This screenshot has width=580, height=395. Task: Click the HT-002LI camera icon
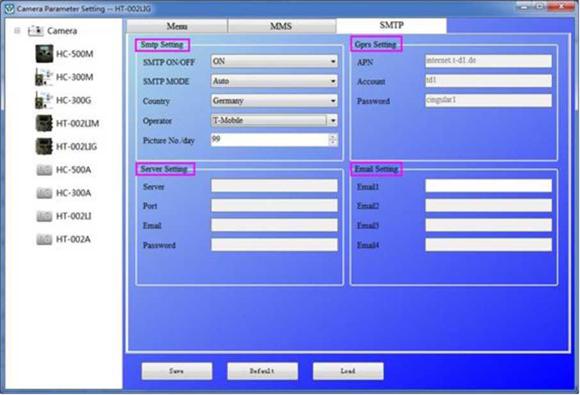[x=44, y=216]
